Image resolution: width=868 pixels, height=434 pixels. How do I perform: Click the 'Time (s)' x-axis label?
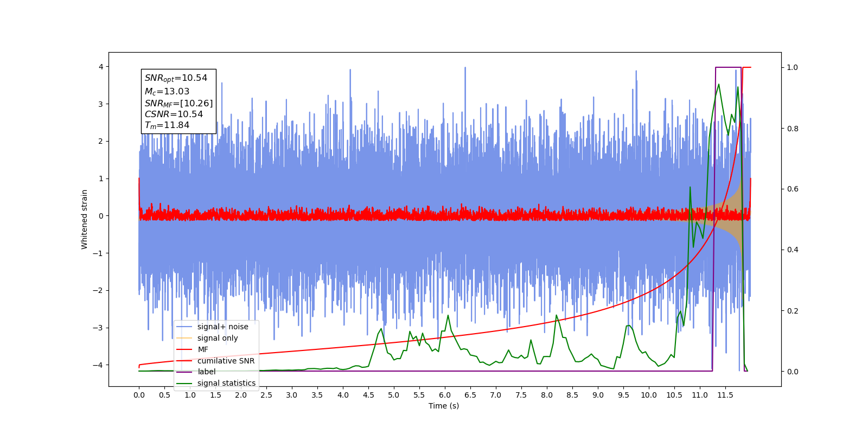coord(444,406)
